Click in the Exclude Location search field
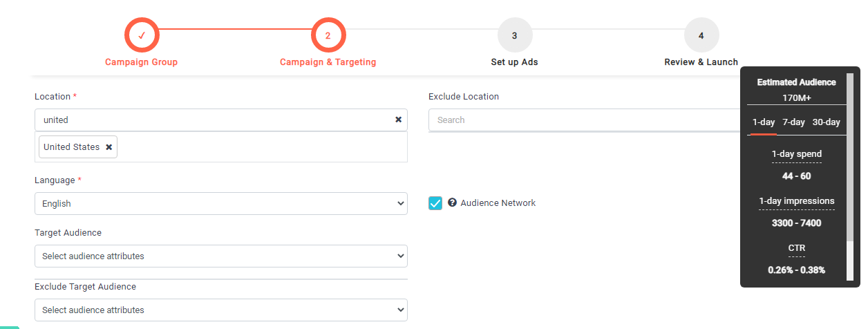 584,120
